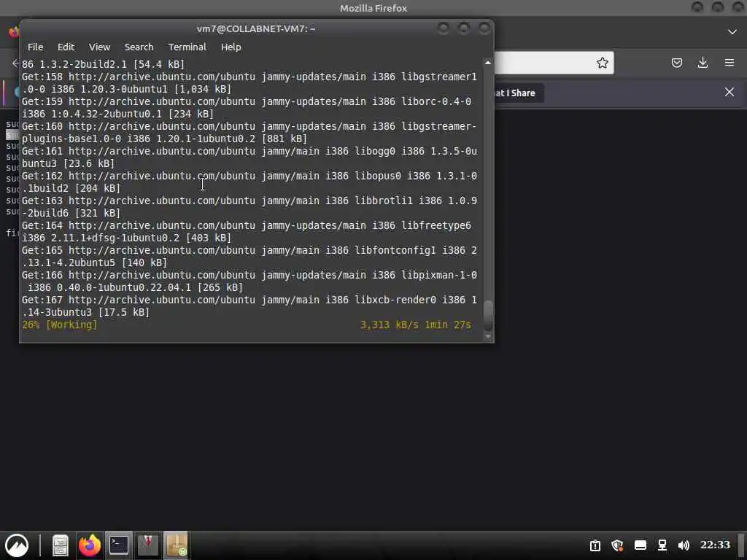This screenshot has height=560, width=747.
Task: Switch to terminal from taskbar
Action: [x=119, y=545]
